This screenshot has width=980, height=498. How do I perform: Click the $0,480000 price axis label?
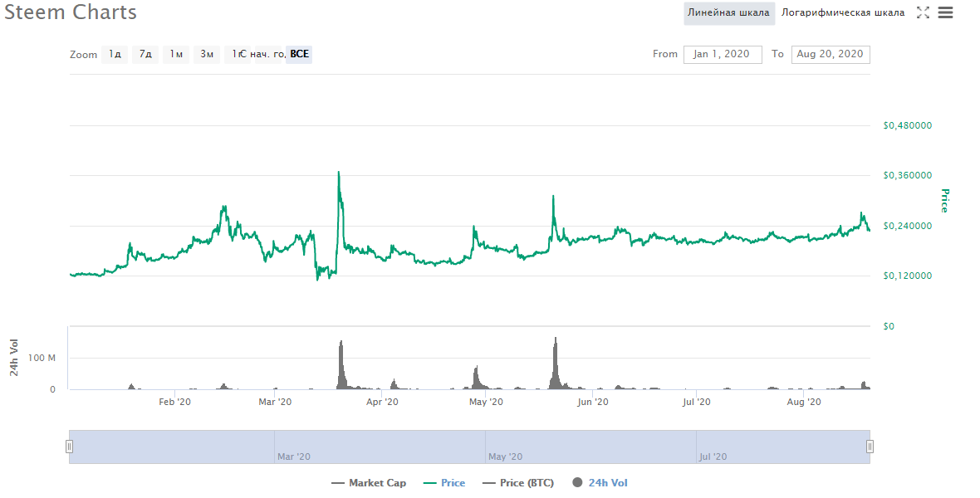[908, 125]
